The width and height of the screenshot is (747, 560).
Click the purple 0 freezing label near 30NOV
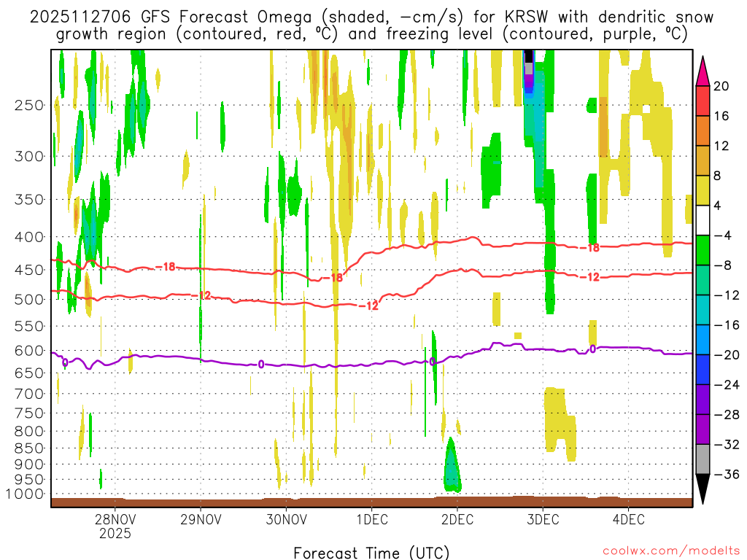pyautogui.click(x=261, y=365)
